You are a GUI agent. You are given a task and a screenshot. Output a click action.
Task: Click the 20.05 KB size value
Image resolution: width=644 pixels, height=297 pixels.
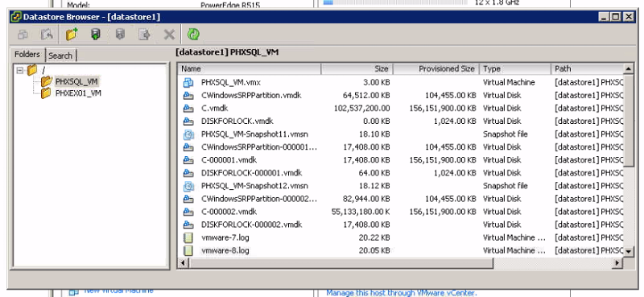(x=374, y=250)
